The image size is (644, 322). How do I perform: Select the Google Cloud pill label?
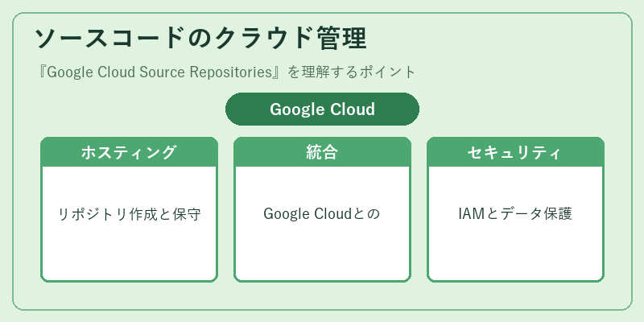(x=323, y=109)
